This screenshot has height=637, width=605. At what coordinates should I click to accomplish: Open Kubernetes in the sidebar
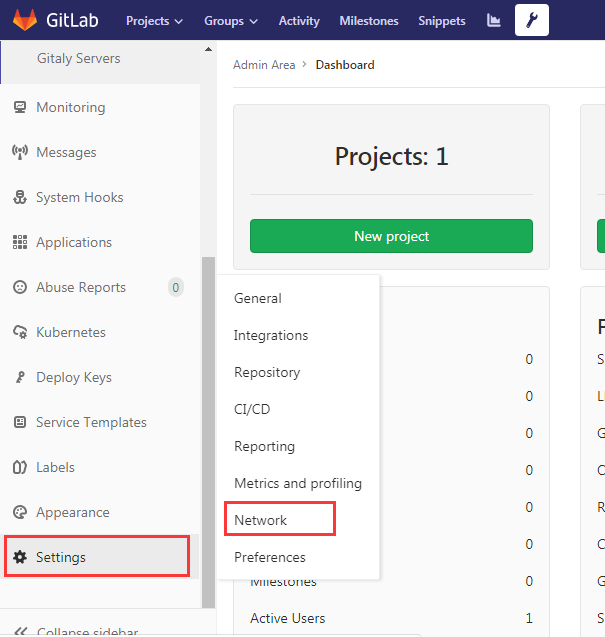(x=70, y=332)
